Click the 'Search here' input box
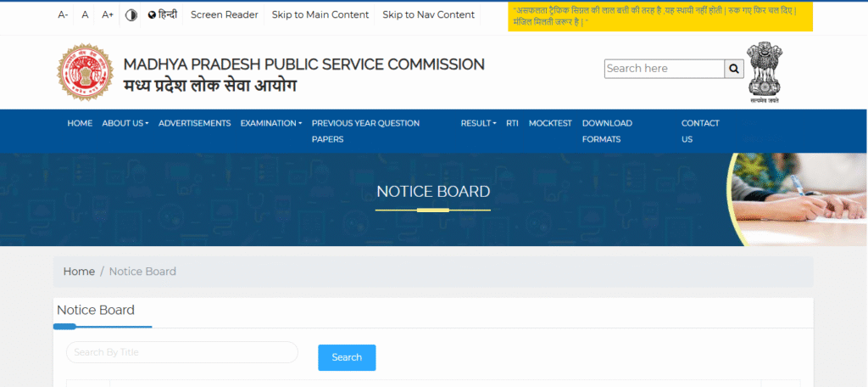This screenshot has width=868, height=387. pos(664,69)
